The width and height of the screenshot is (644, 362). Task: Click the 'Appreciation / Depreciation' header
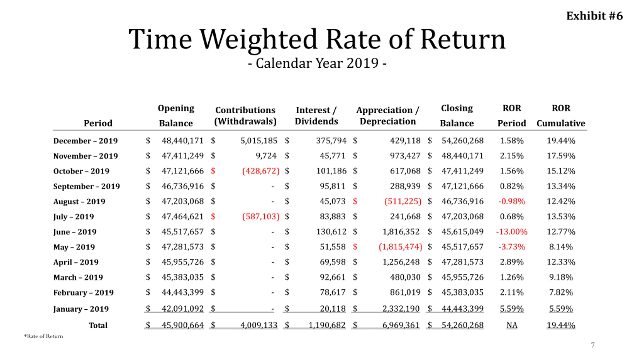click(388, 116)
